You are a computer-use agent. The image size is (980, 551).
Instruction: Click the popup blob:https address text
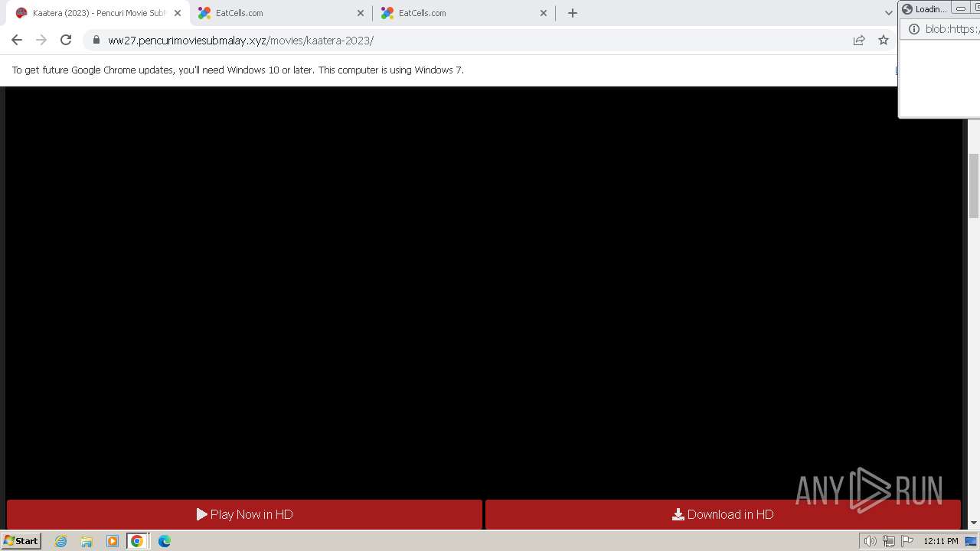pyautogui.click(x=952, y=29)
